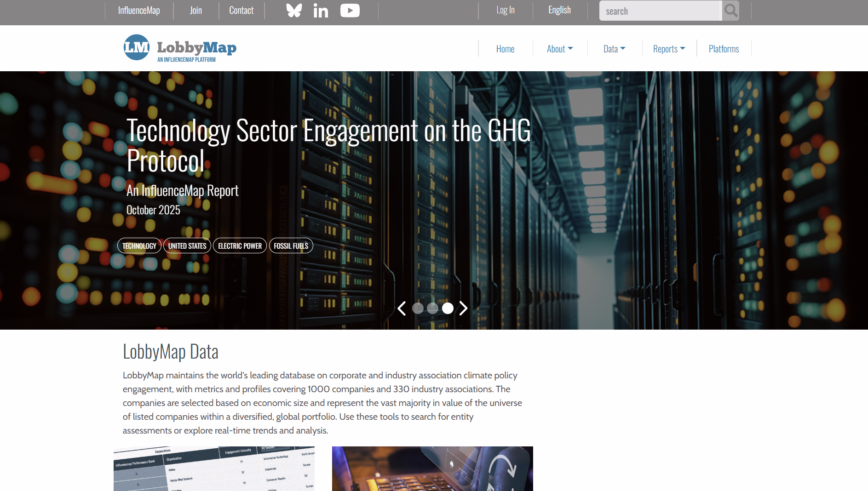Advance to next carousel slide arrow

(x=463, y=308)
